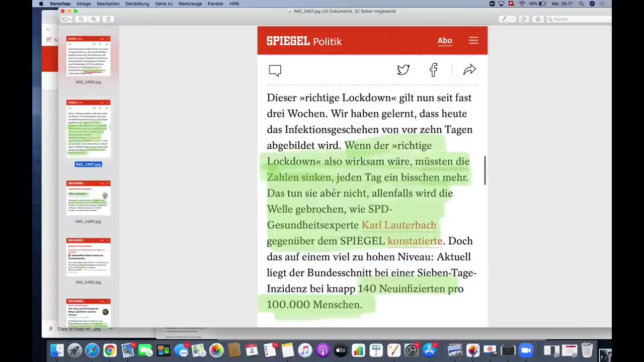This screenshot has width=644, height=362.
Task: Open Messages from the Dock
Action: pos(181,350)
